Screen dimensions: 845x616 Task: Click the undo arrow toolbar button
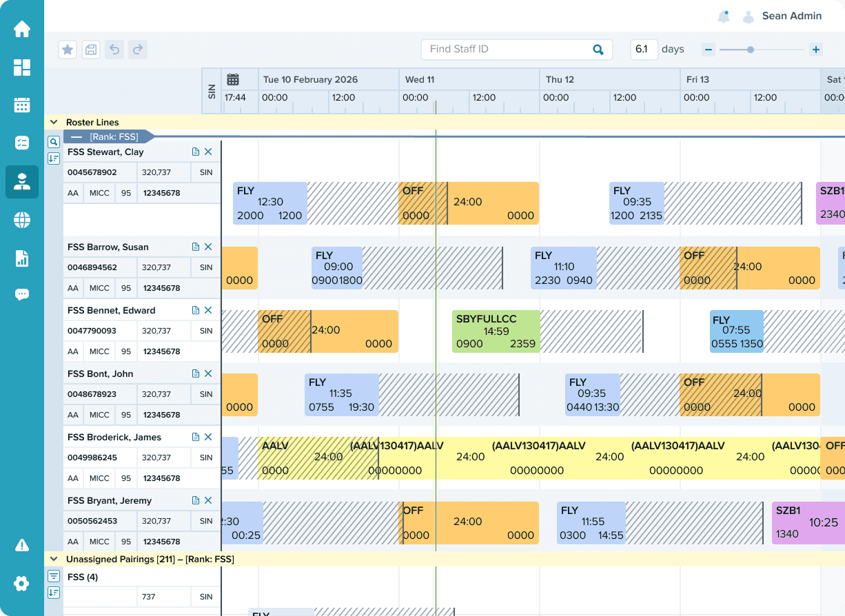click(114, 49)
